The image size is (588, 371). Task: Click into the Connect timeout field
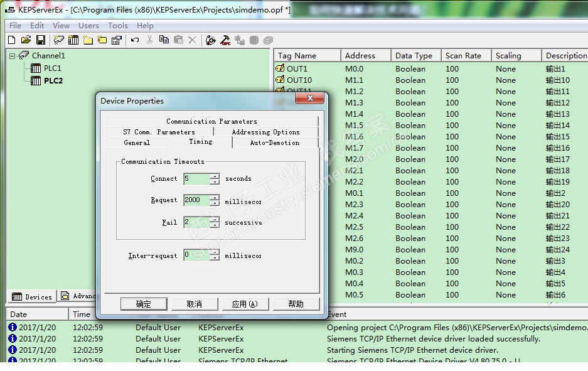[x=197, y=179]
